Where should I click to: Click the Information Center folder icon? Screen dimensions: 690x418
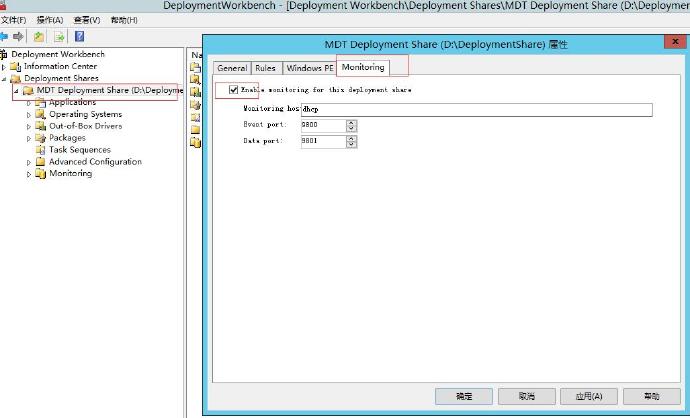(x=16, y=66)
